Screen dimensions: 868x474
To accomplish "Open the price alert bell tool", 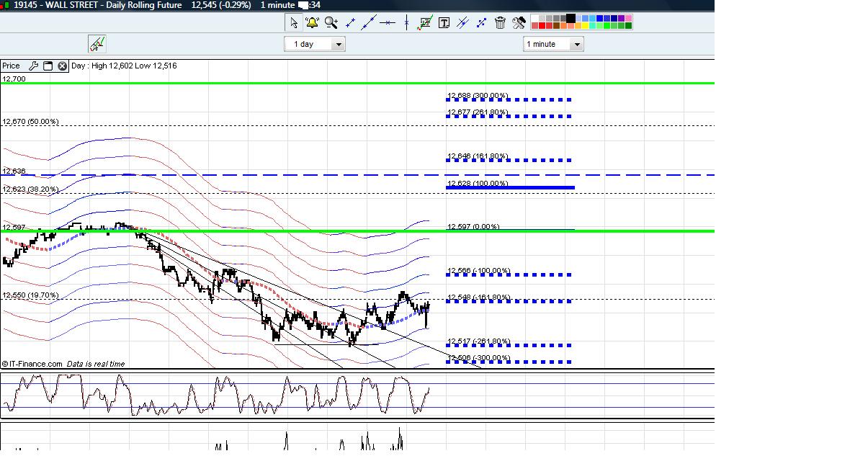I will tap(313, 23).
